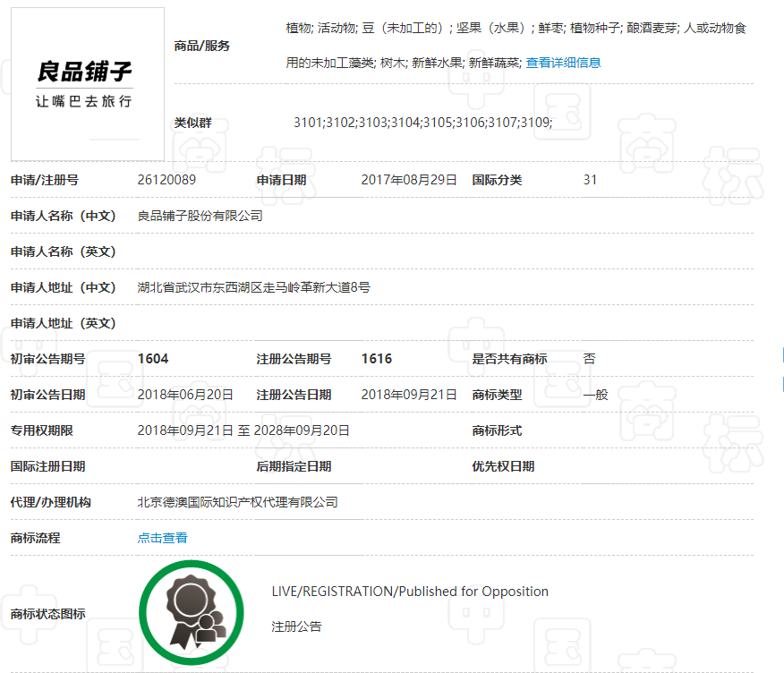
Task: Click preliminary announcement issue number 1604
Action: click(x=153, y=359)
